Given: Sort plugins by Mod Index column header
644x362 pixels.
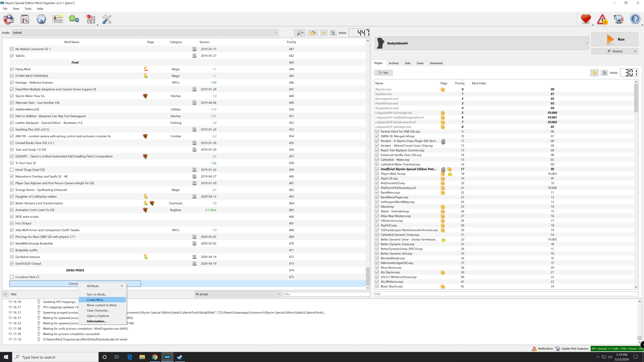Looking at the screenshot, I should click(552, 83).
